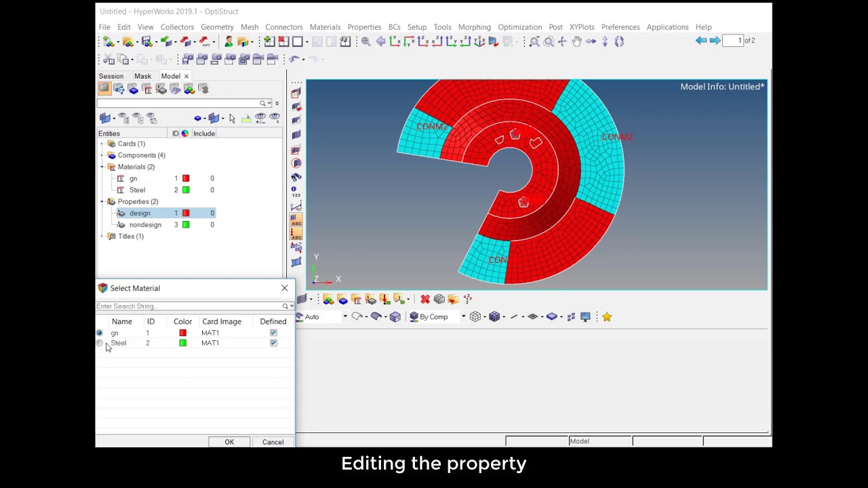Click the Card Image column header
The image size is (868, 488).
221,321
